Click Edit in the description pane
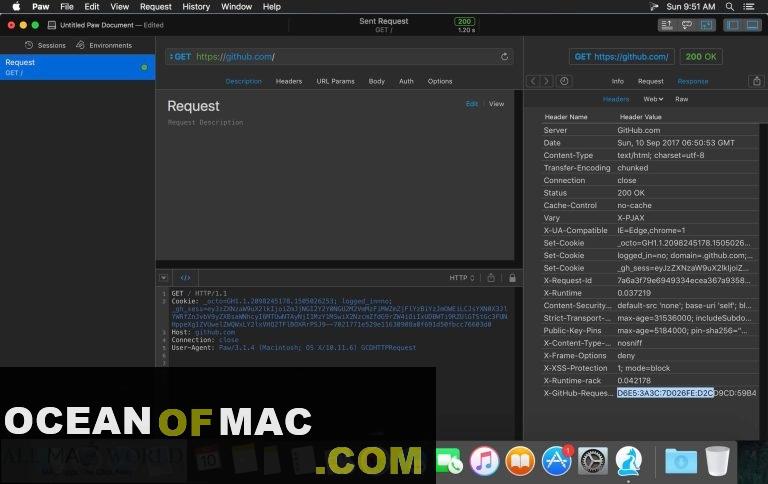Viewport: 768px width, 484px height. click(472, 104)
